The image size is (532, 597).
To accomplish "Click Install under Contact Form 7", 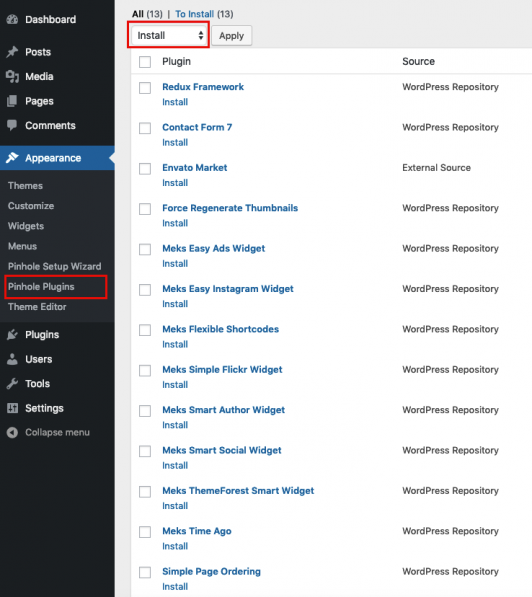I will tap(175, 142).
